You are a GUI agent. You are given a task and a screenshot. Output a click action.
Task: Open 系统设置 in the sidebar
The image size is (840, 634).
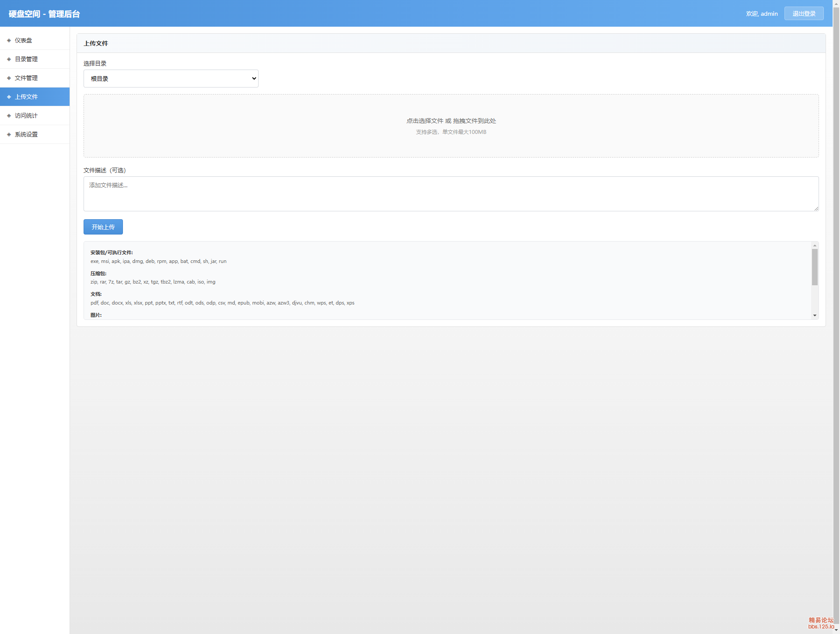click(26, 134)
